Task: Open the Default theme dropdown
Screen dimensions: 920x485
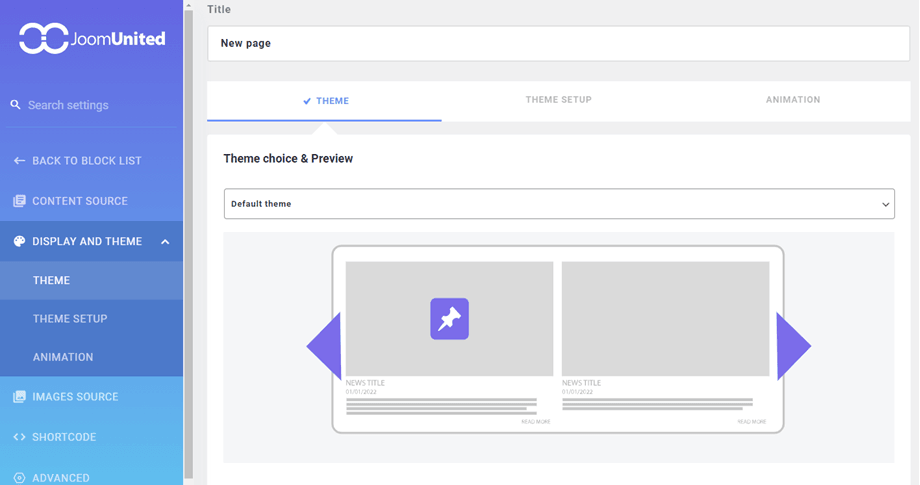Action: [x=558, y=204]
